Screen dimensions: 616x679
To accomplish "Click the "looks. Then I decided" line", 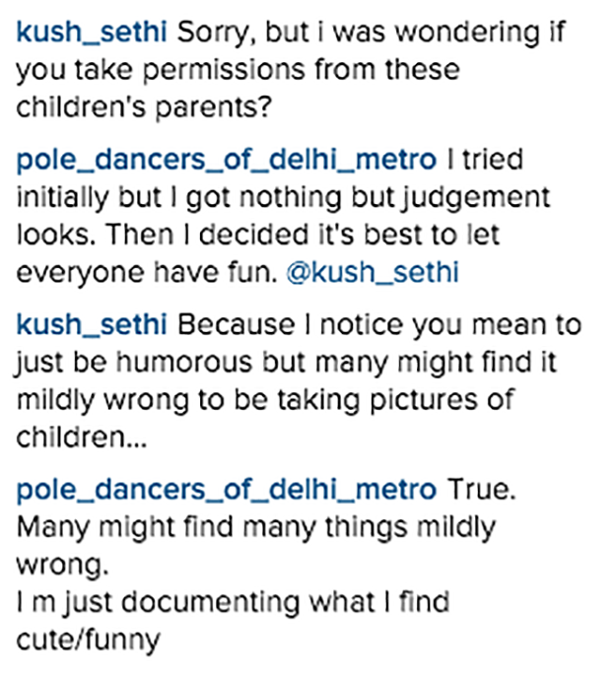I will click(258, 235).
